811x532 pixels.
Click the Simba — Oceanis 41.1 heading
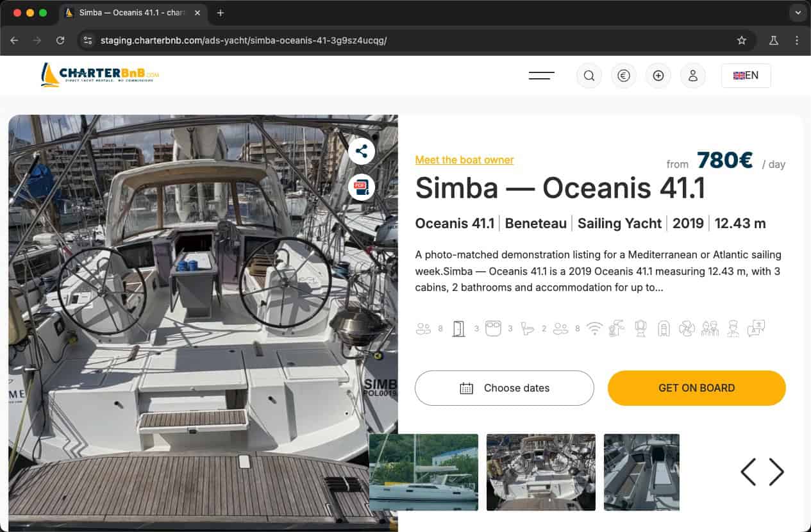(560, 188)
